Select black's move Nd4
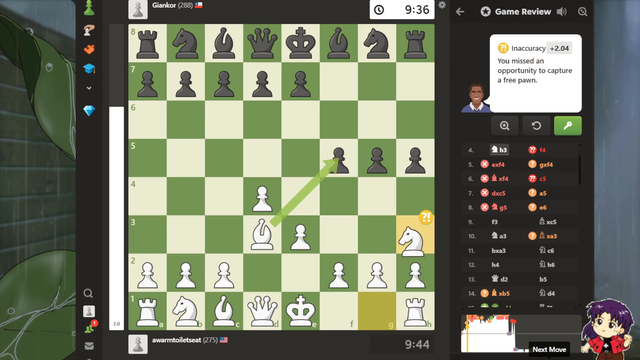 [x=547, y=293]
